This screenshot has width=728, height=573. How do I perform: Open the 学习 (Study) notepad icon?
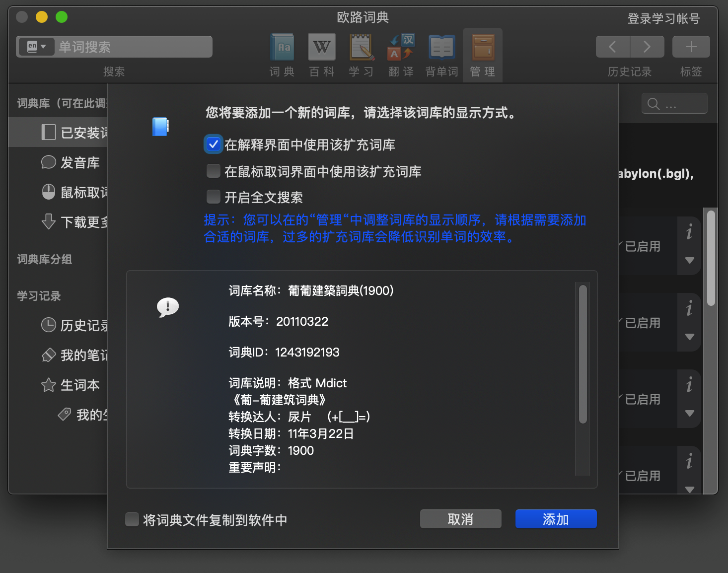click(361, 47)
